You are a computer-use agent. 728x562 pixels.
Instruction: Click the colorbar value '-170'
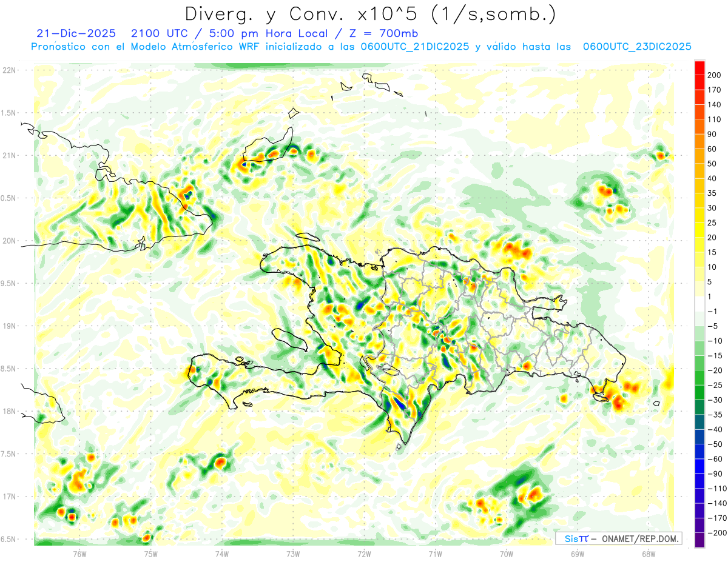pos(716,518)
